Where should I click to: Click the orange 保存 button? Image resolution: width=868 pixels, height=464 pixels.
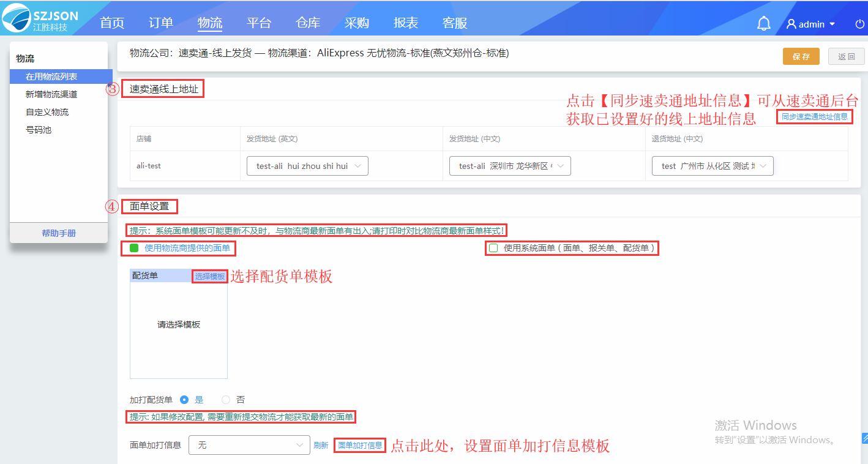[x=801, y=56]
